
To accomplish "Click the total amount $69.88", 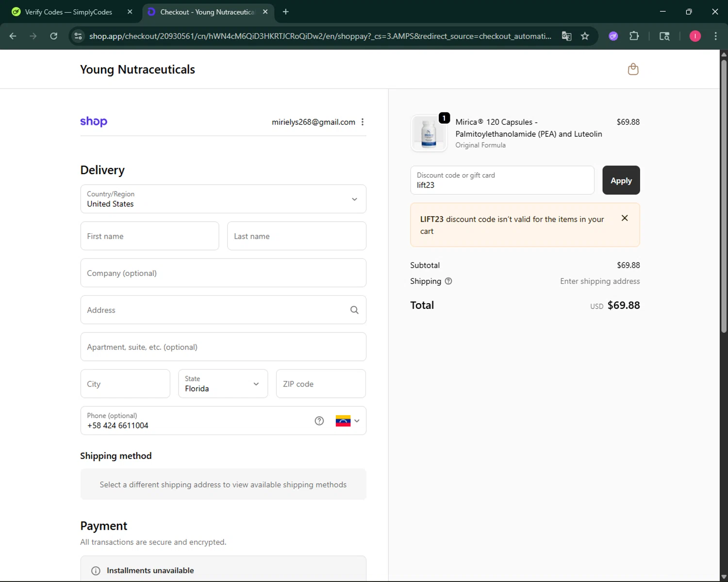I will (x=624, y=306).
